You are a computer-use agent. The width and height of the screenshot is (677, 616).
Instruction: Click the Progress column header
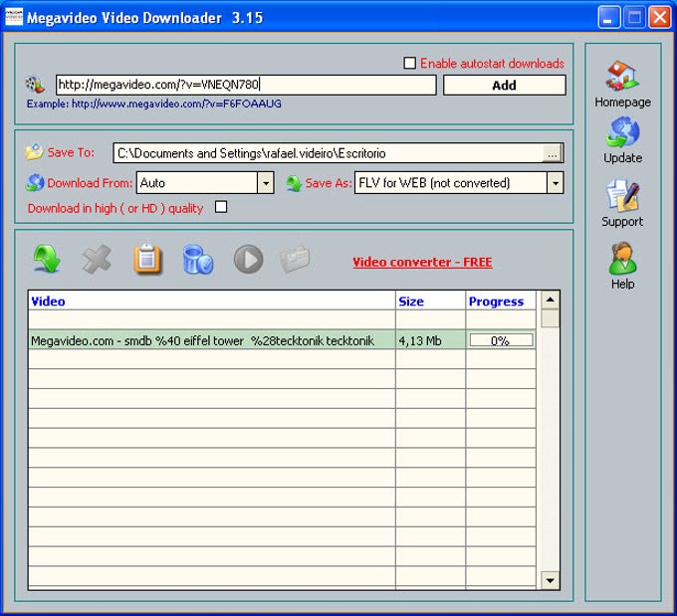501,301
